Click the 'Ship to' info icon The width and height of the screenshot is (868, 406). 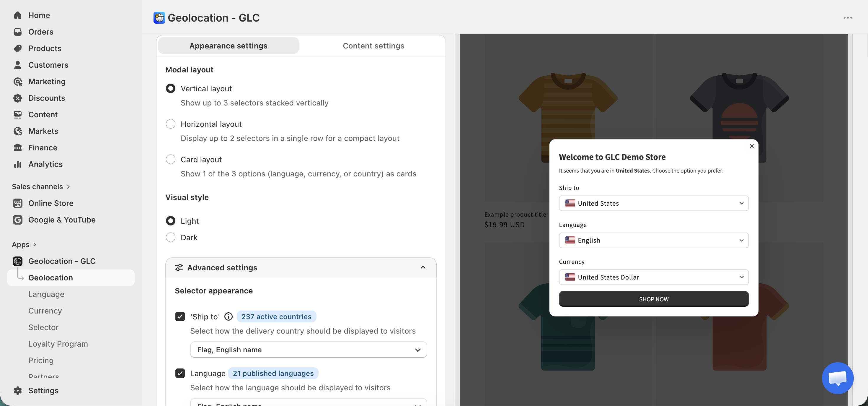coord(229,316)
